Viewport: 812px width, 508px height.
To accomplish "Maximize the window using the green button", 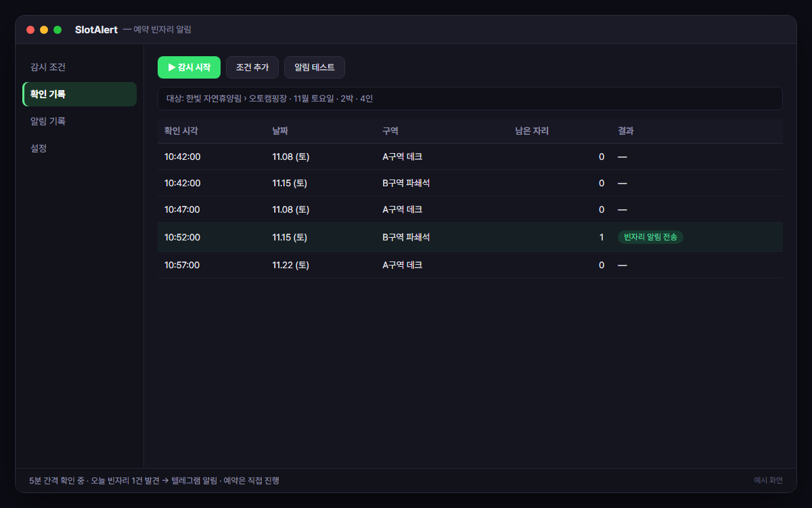I will [58, 30].
